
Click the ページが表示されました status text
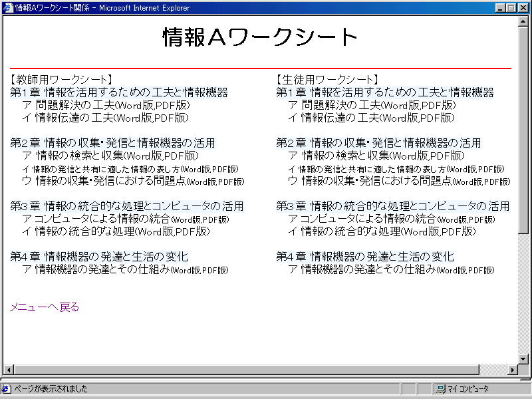51,389
